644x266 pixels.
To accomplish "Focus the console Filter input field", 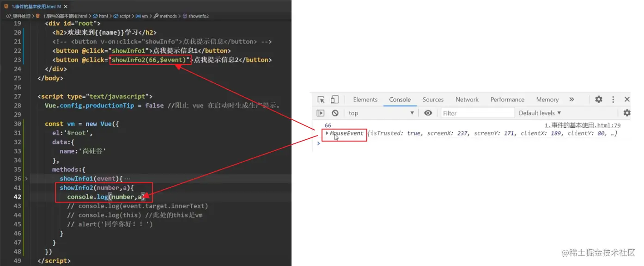I will point(477,113).
